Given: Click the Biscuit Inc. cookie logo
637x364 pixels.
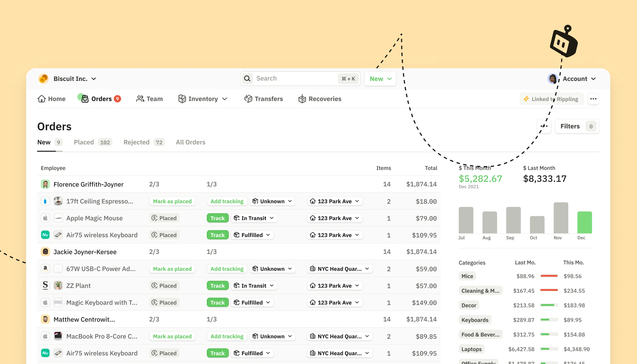Looking at the screenshot, I should click(43, 79).
